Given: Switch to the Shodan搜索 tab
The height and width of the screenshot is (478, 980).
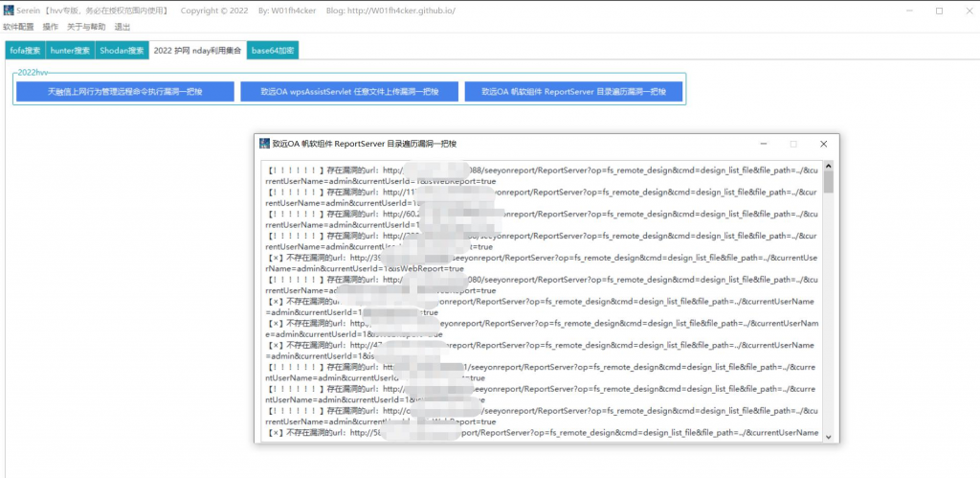Looking at the screenshot, I should point(122,51).
